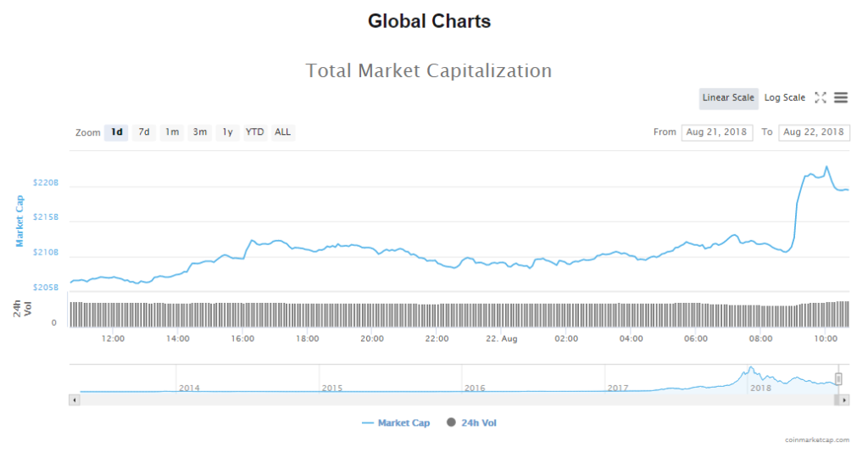
Task: Select the 1d zoom range
Action: pyautogui.click(x=117, y=132)
